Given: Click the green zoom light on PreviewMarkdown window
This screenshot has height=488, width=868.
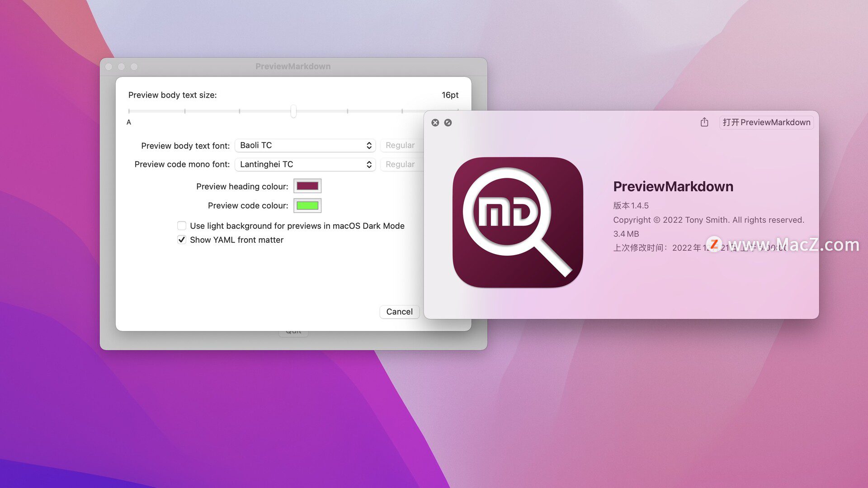Looking at the screenshot, I should 134,66.
